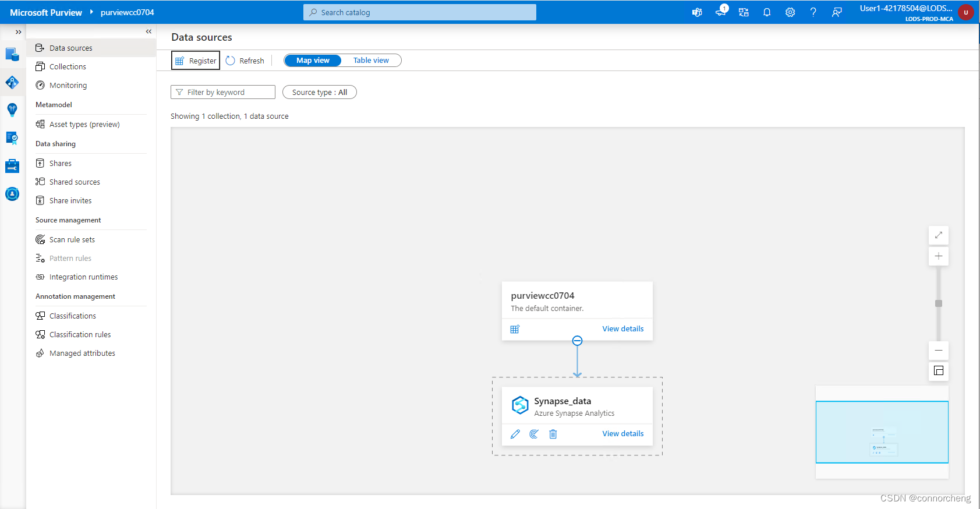This screenshot has width=980, height=509.
Task: Open the Insights lightbulb icon in left rail
Action: [x=12, y=109]
